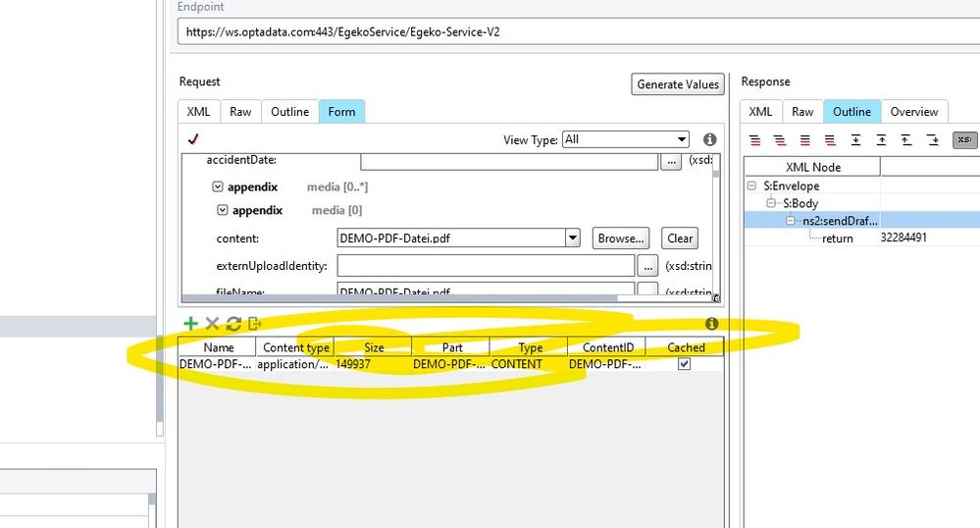The image size is (980, 528).
Task: Select the ns2:sendDraf... tree node
Action: point(840,221)
